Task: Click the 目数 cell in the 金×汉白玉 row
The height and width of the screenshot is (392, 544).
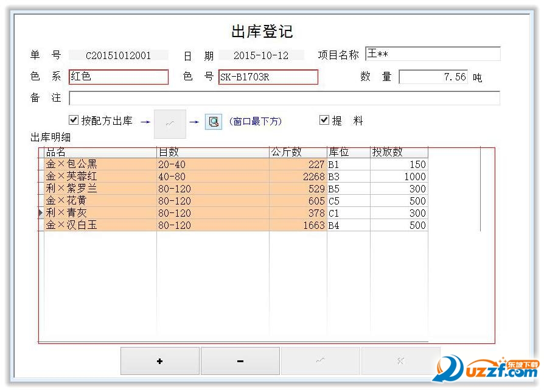Action: click(213, 225)
